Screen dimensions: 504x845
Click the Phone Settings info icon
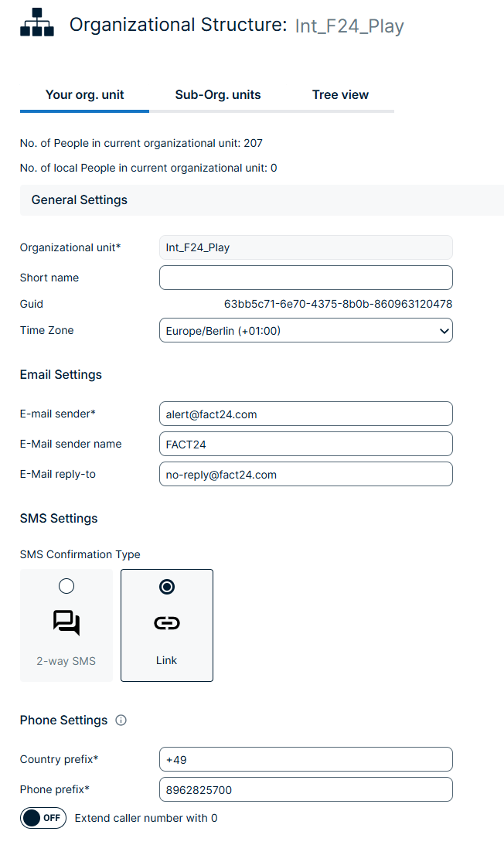(x=121, y=721)
